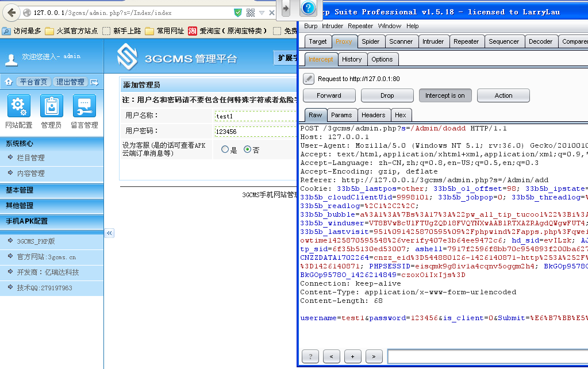588x369 pixels.
Task: Select 否 radio for 设为客服
Action: [247, 149]
